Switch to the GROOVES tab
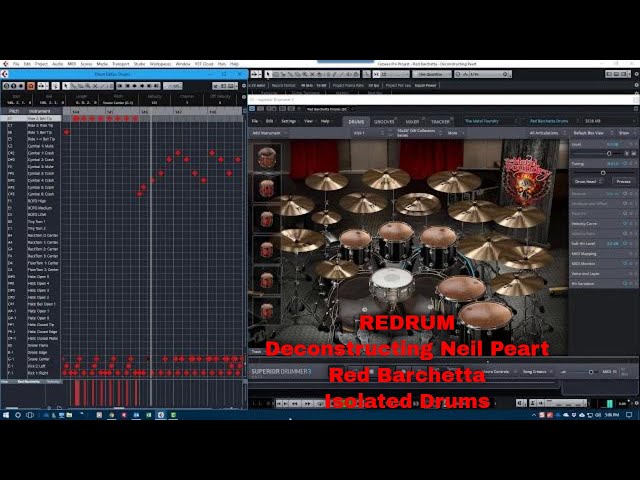The height and width of the screenshot is (480, 640). [x=384, y=122]
